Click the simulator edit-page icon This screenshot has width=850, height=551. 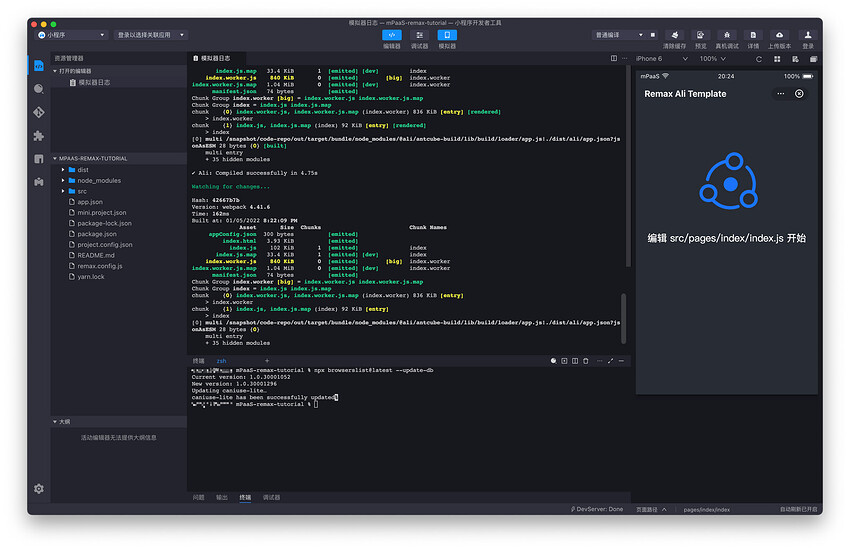(x=795, y=59)
